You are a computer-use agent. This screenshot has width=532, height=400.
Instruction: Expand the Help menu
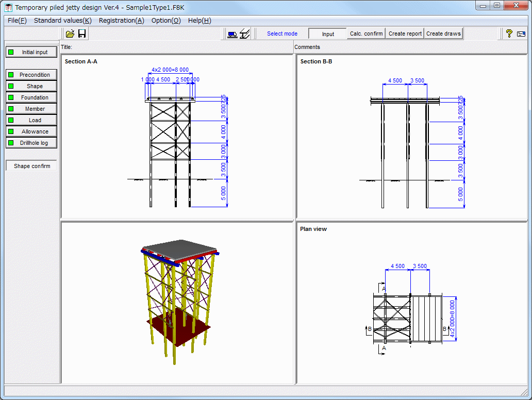tap(199, 21)
